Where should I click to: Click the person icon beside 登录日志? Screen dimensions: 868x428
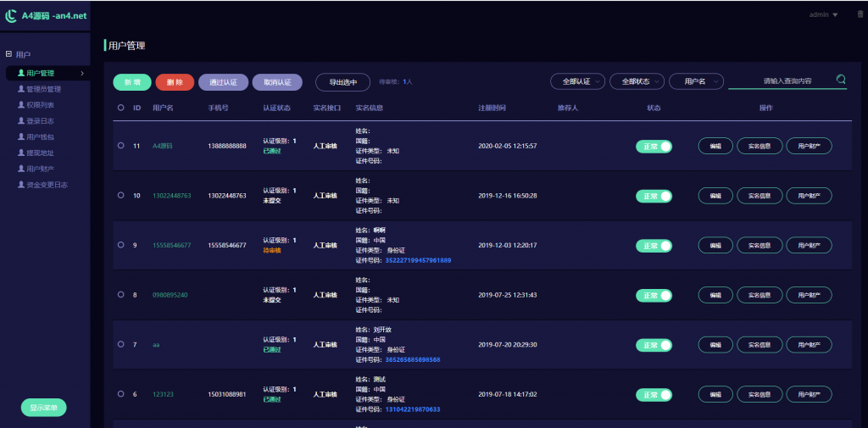[x=21, y=121]
